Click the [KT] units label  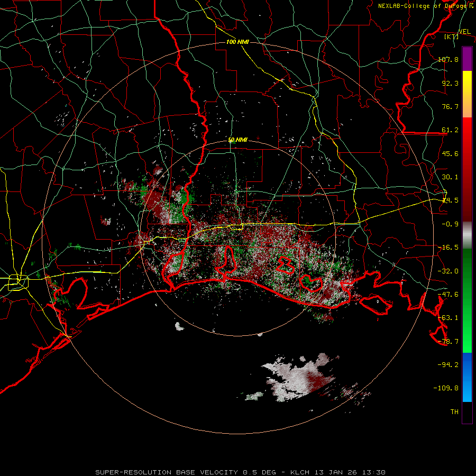point(451,36)
